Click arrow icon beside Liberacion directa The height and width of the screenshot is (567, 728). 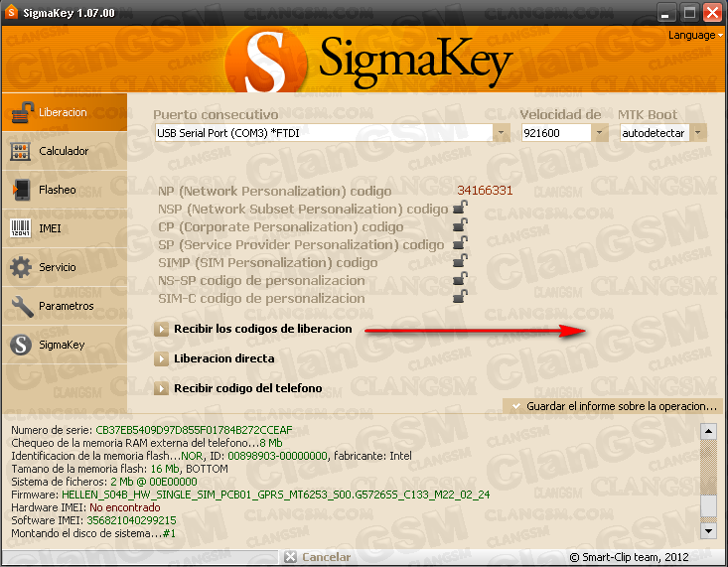pos(161,358)
